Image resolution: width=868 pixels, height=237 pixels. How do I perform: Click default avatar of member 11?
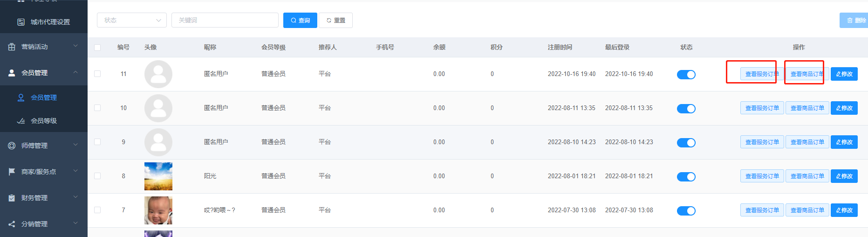(x=158, y=74)
